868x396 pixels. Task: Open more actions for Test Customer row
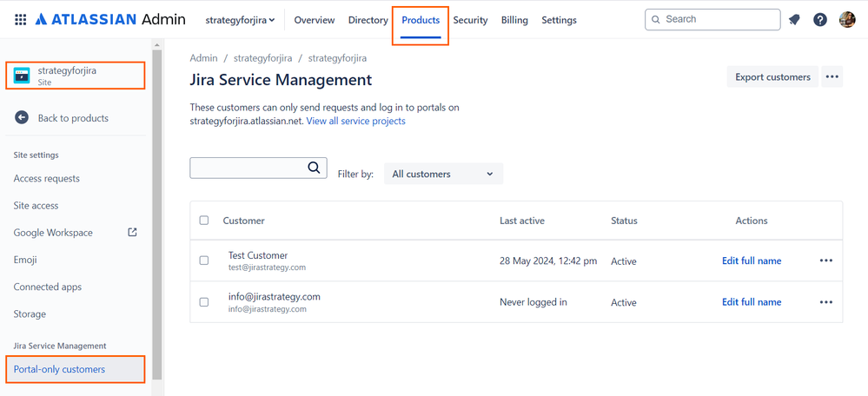826,261
